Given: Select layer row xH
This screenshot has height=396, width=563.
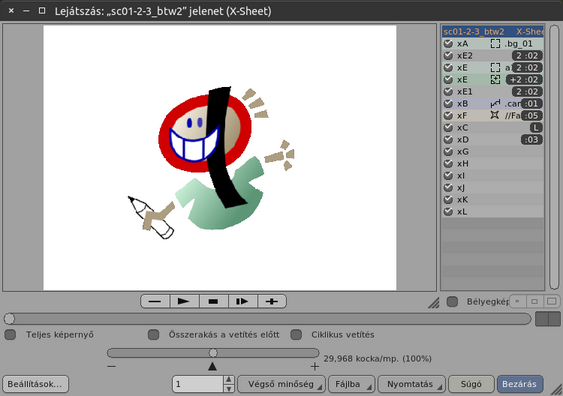Looking at the screenshot, I should pos(493,163).
